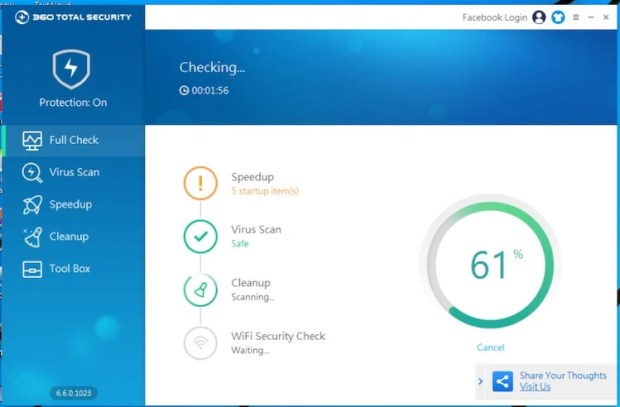
Task: Open the theme shirt icon
Action: click(x=558, y=17)
